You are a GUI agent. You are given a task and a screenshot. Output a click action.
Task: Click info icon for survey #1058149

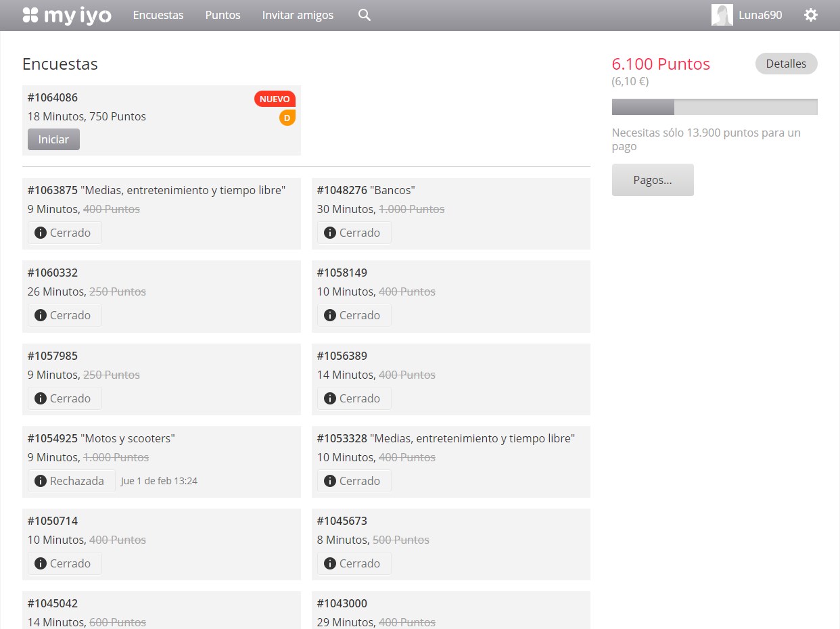coord(329,315)
